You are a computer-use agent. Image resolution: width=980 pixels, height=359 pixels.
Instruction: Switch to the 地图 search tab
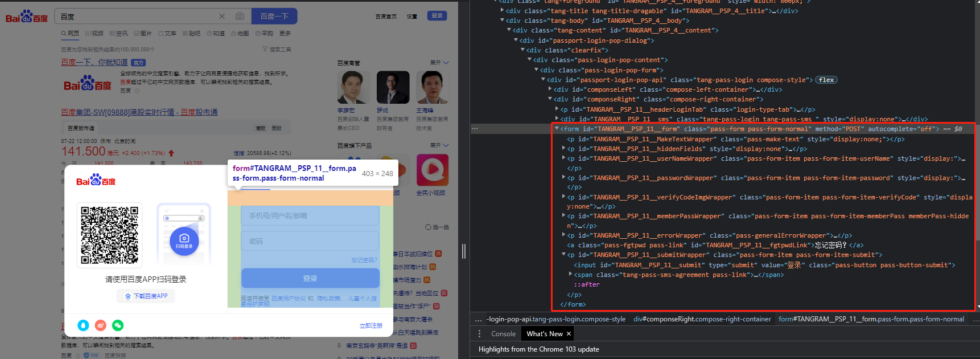tap(240, 34)
